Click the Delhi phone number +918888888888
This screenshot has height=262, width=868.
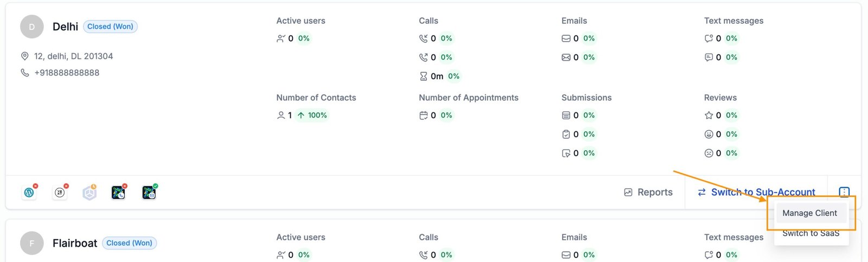click(67, 73)
